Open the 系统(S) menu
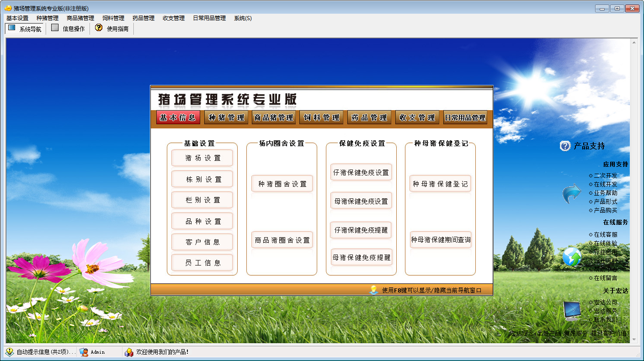 pyautogui.click(x=243, y=18)
